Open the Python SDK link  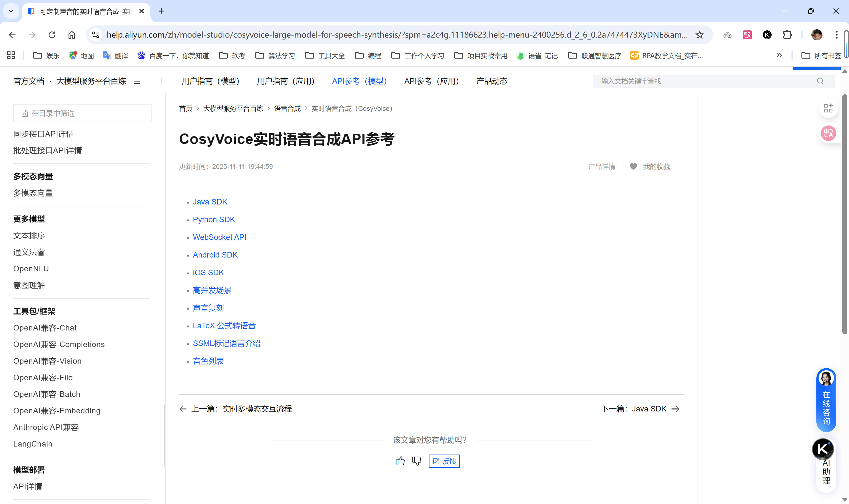click(214, 219)
